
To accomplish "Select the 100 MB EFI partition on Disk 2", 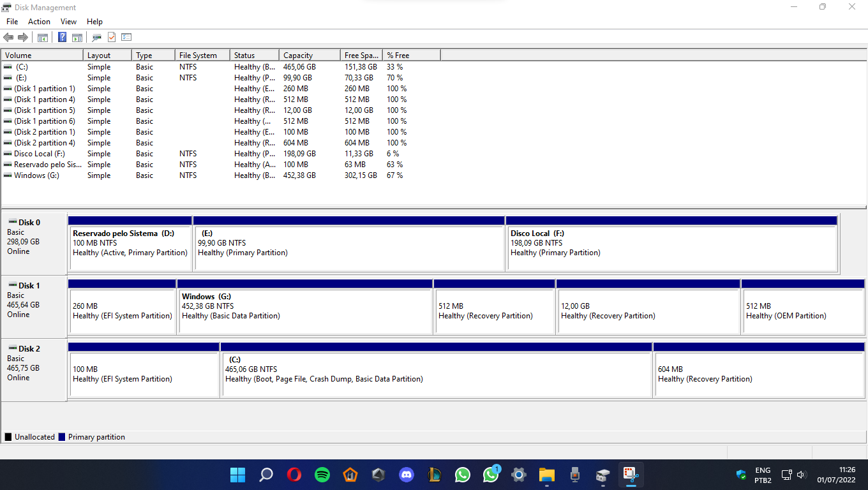I will 144,370.
